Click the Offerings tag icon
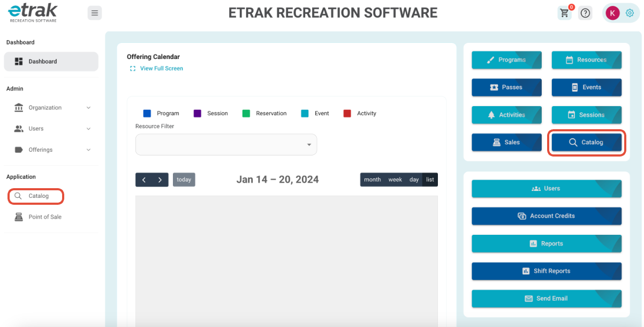The image size is (644, 327). pos(19,150)
